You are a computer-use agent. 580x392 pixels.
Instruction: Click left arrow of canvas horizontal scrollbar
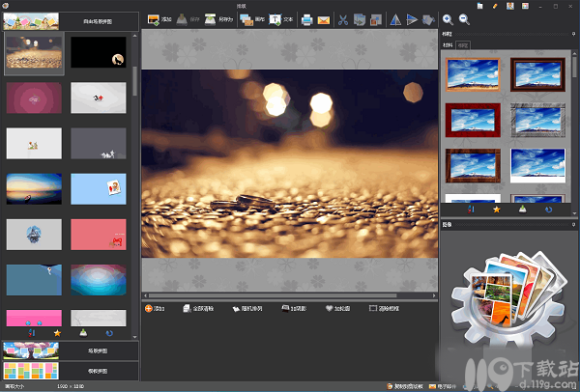pos(145,295)
